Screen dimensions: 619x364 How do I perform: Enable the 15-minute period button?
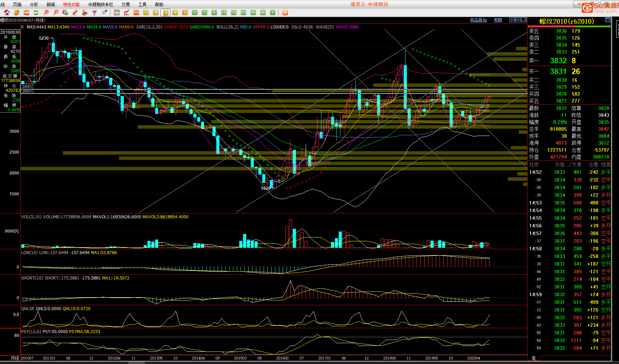pos(224,13)
